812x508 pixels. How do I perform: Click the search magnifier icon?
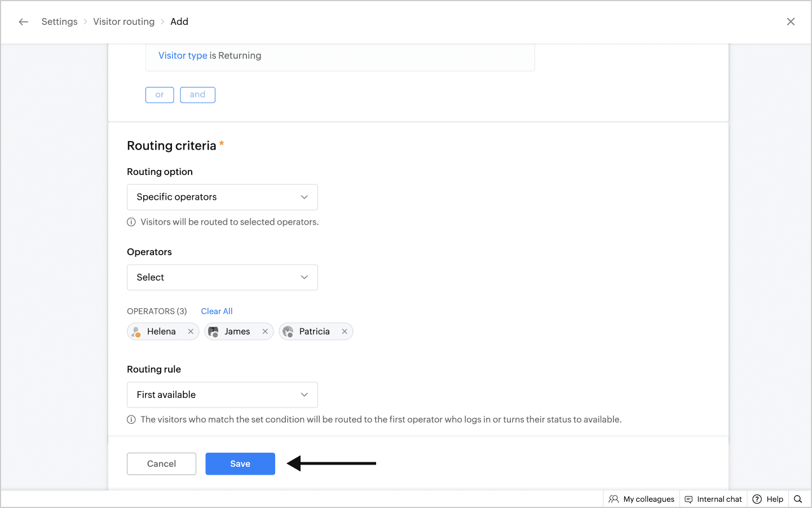(x=798, y=499)
